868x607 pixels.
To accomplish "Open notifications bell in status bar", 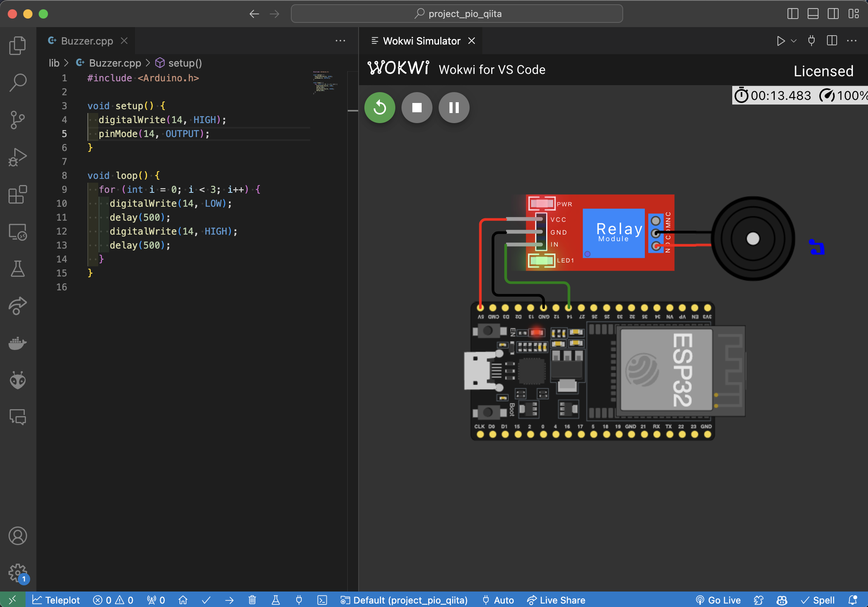I will [853, 600].
